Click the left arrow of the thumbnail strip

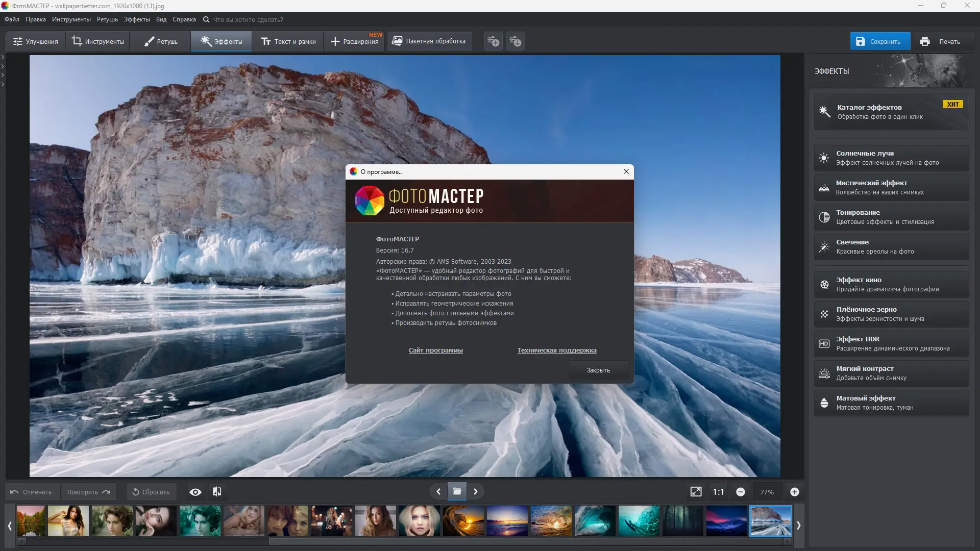tap(9, 525)
